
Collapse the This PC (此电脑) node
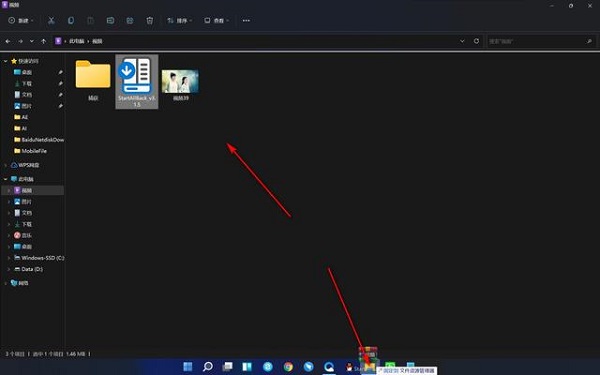(5, 179)
